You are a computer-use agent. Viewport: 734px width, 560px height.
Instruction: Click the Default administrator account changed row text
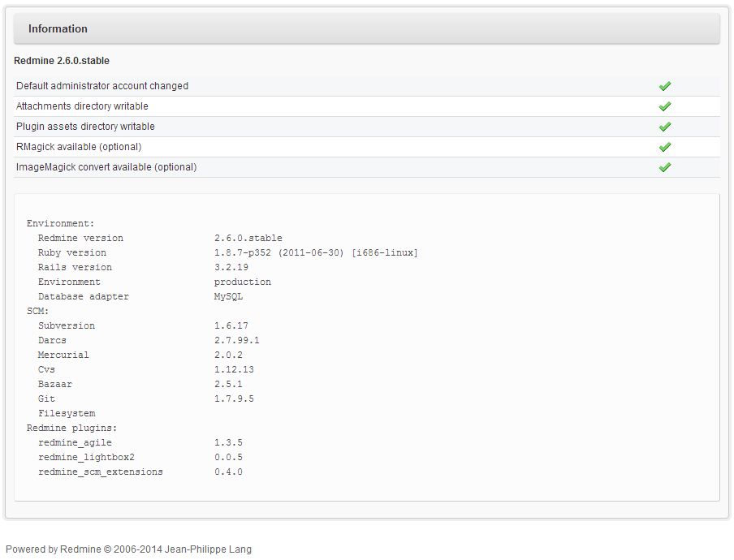click(x=102, y=86)
